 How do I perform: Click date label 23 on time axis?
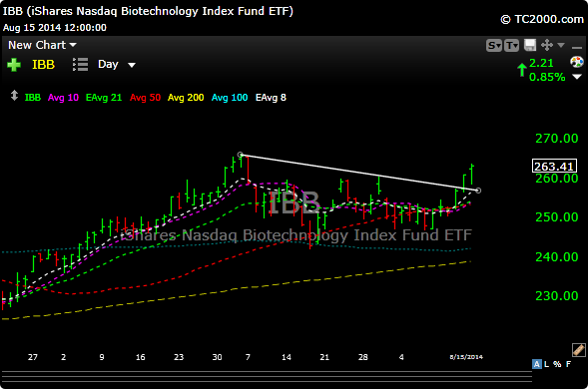pos(179,357)
